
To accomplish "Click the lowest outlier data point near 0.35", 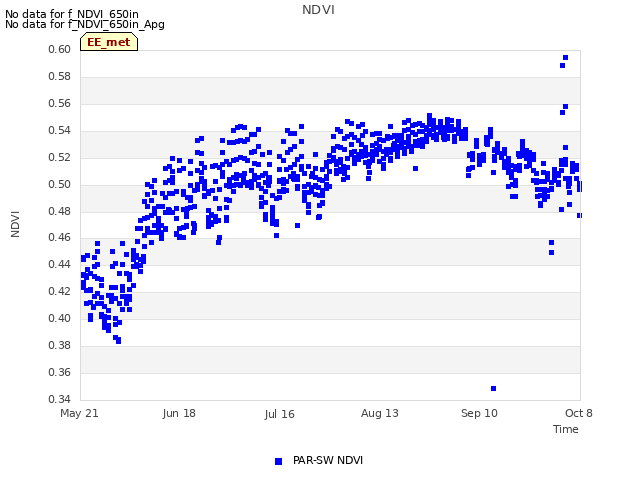I will [x=493, y=389].
